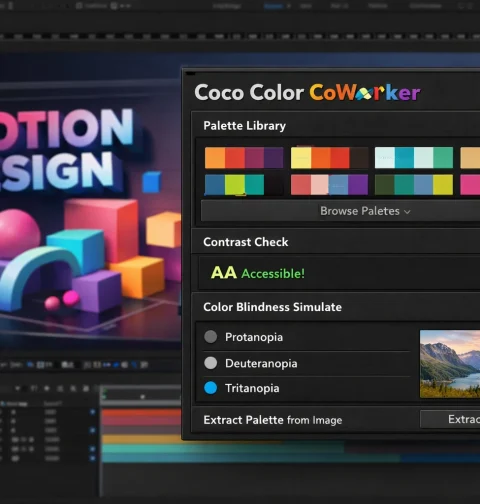Select the partially visible tan palette
The height and width of the screenshot is (504, 480).
coord(470,158)
